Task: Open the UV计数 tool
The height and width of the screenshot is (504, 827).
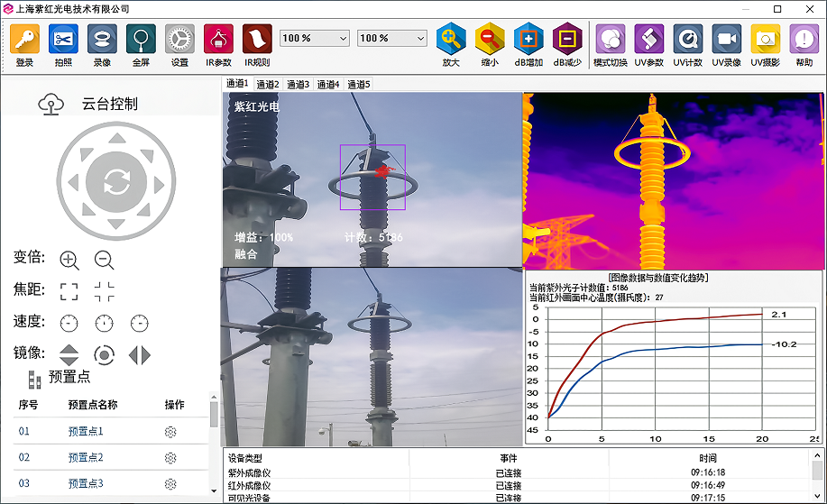Action: coord(687,40)
